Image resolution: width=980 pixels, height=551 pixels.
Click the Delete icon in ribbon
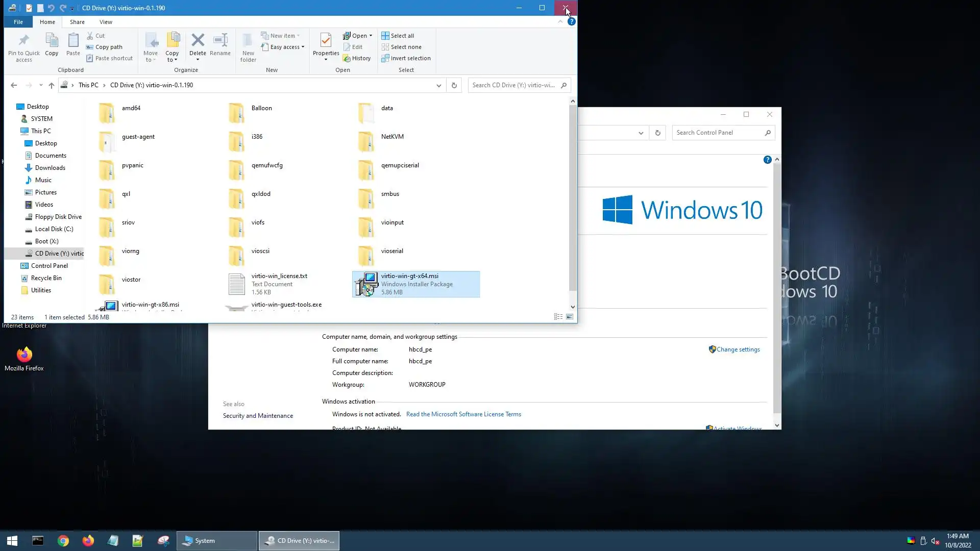[x=198, y=41]
